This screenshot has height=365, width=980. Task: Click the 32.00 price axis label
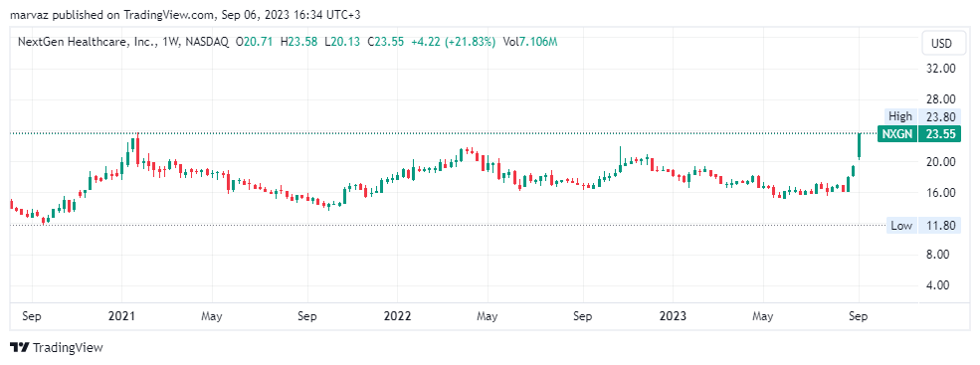[940, 68]
